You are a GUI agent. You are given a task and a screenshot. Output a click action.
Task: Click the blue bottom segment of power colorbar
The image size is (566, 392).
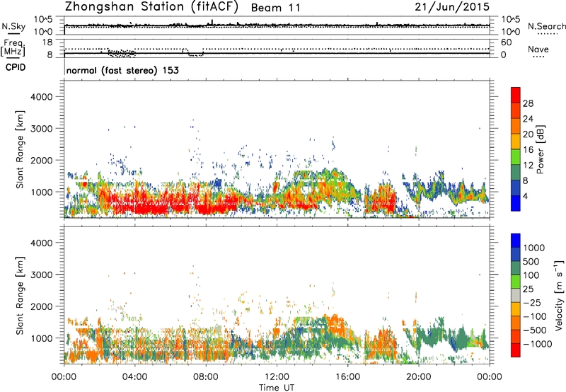click(516, 203)
